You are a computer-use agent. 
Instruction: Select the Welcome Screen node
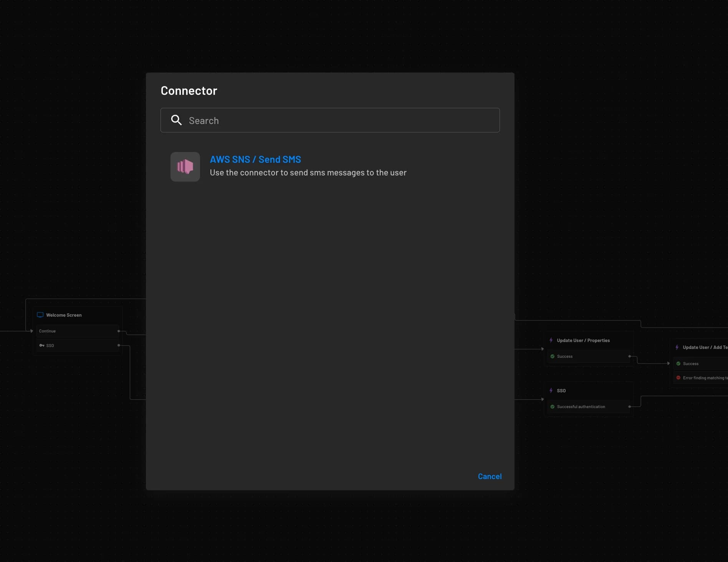(77, 315)
